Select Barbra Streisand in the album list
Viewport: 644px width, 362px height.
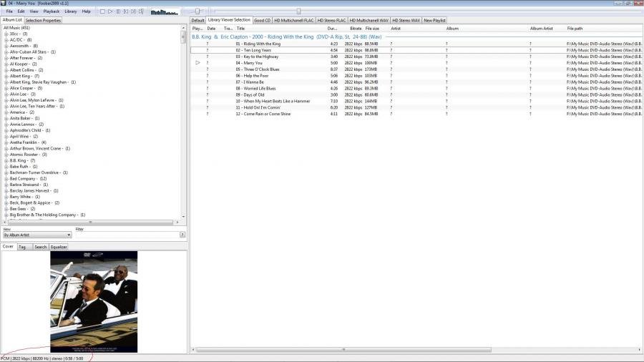coord(29,185)
